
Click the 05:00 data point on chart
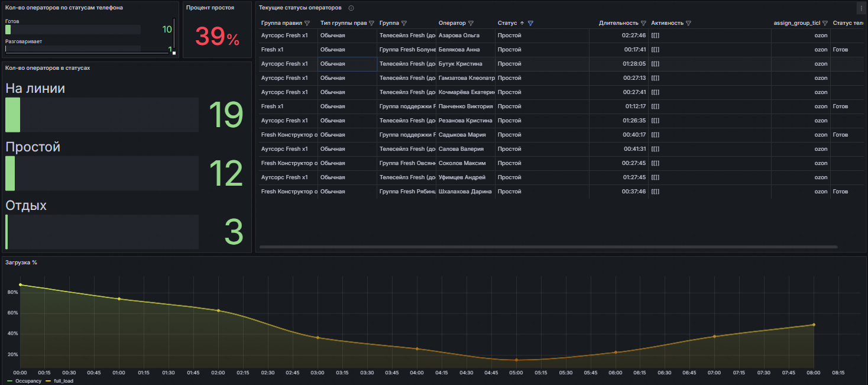(x=516, y=360)
